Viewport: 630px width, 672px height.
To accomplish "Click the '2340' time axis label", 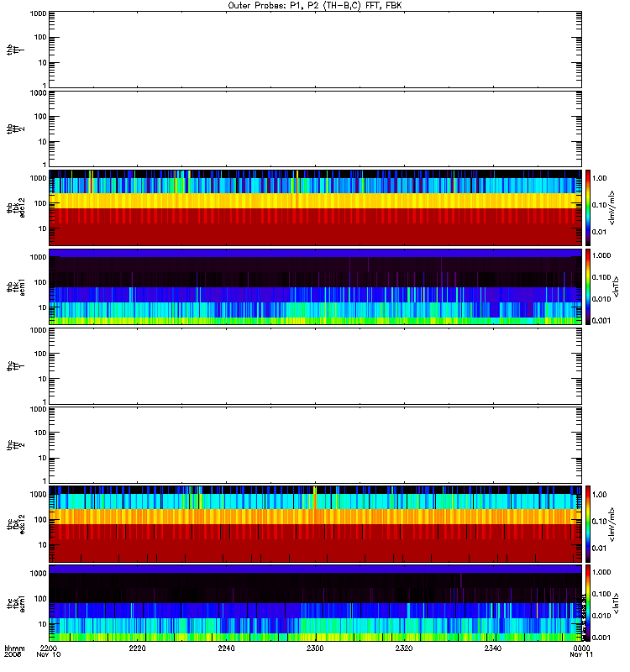I will 493,648.
